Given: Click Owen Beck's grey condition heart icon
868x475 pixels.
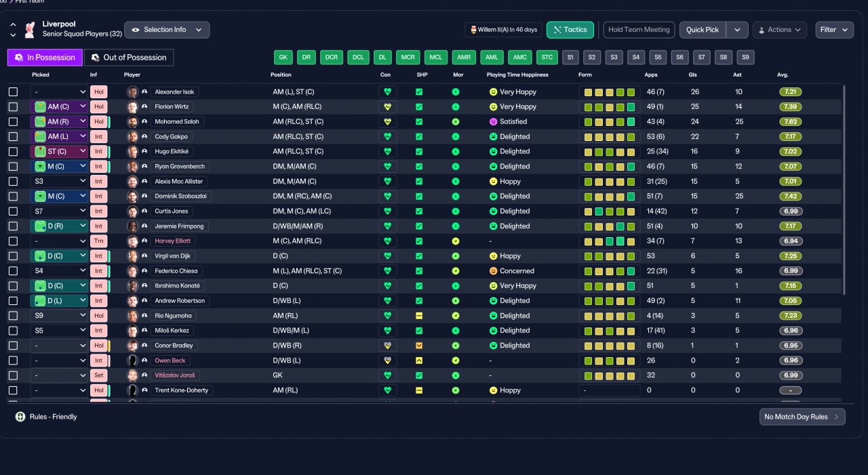Looking at the screenshot, I should [388, 360].
